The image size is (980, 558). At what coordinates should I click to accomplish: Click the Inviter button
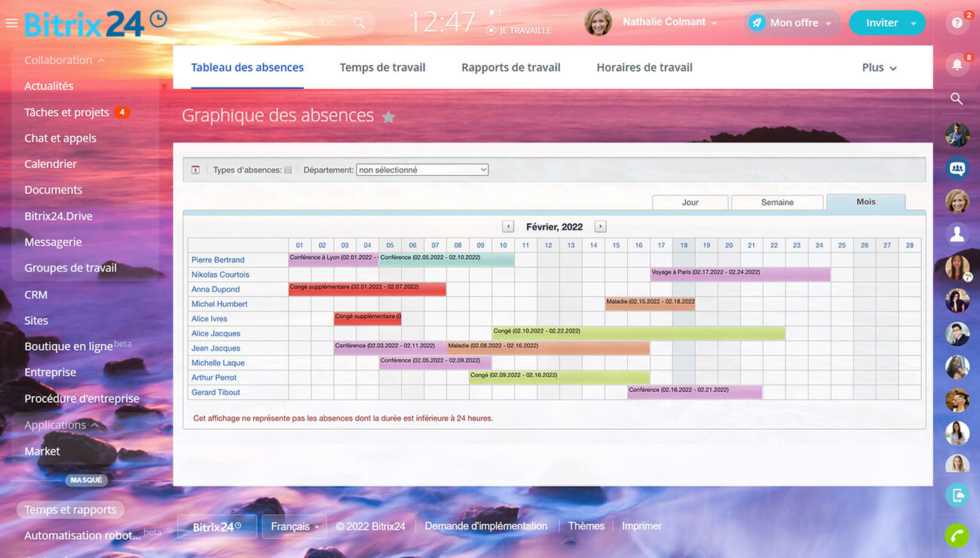[881, 23]
